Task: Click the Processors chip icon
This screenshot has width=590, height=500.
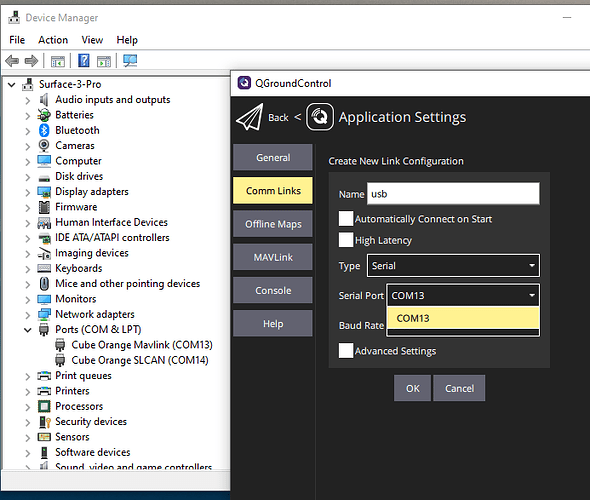Action: [x=44, y=406]
